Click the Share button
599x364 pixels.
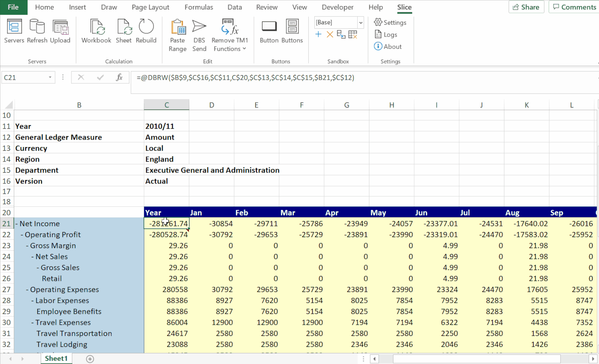coord(526,7)
